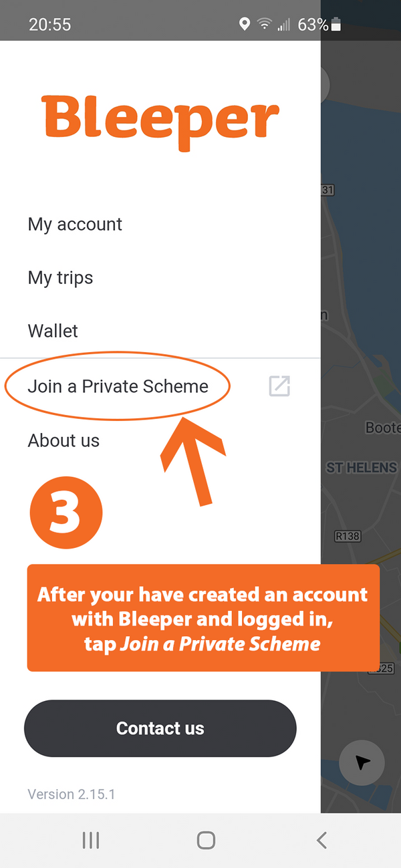Tap the clock time in status bar
Screen dimensions: 401x868
point(50,25)
